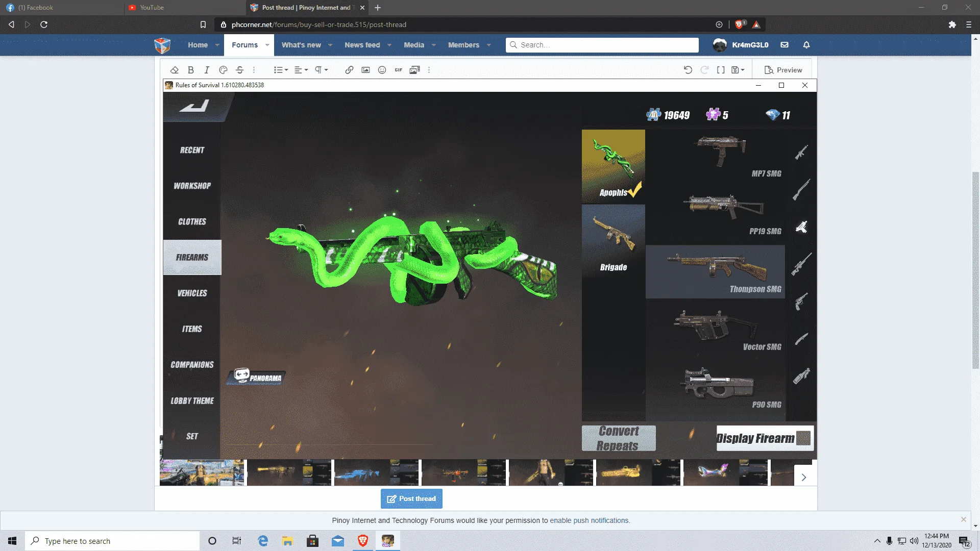Viewport: 980px width, 551px height.
Task: Switch to the YouTube browser tab
Action: (x=184, y=8)
